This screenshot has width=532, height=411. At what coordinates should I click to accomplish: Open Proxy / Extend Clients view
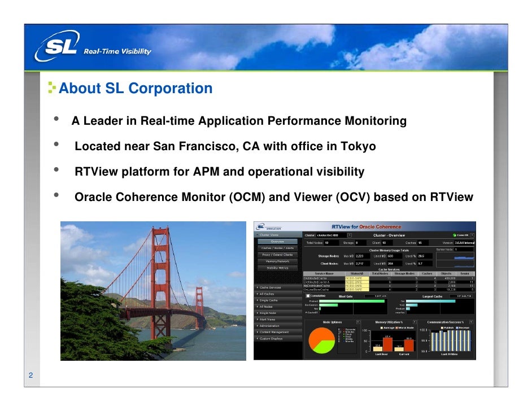tap(277, 255)
